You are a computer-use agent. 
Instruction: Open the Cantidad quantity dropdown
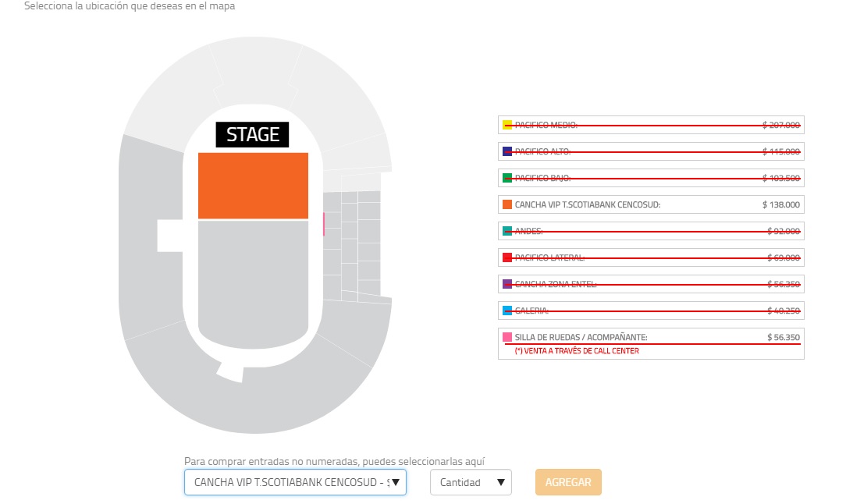pos(471,482)
